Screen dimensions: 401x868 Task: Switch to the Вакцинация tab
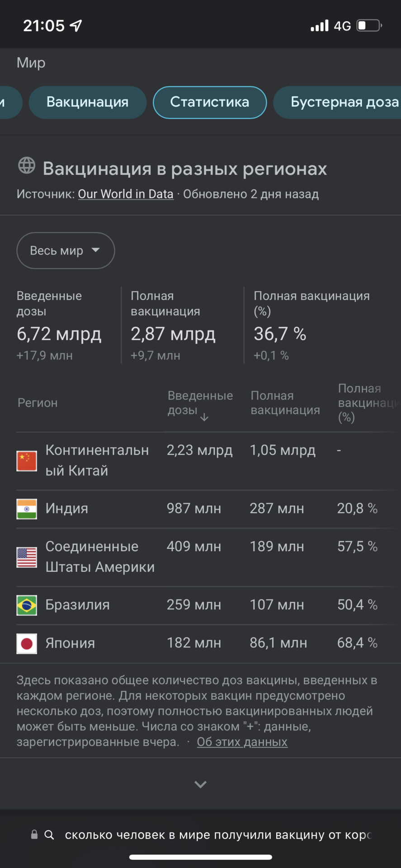point(87,102)
